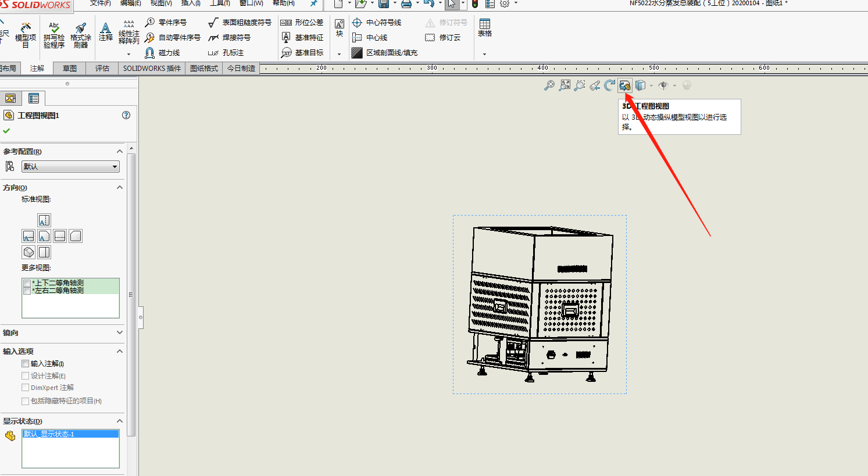Check the *左右二等角轴测 view checkbox
The width and height of the screenshot is (868, 476).
click(27, 291)
